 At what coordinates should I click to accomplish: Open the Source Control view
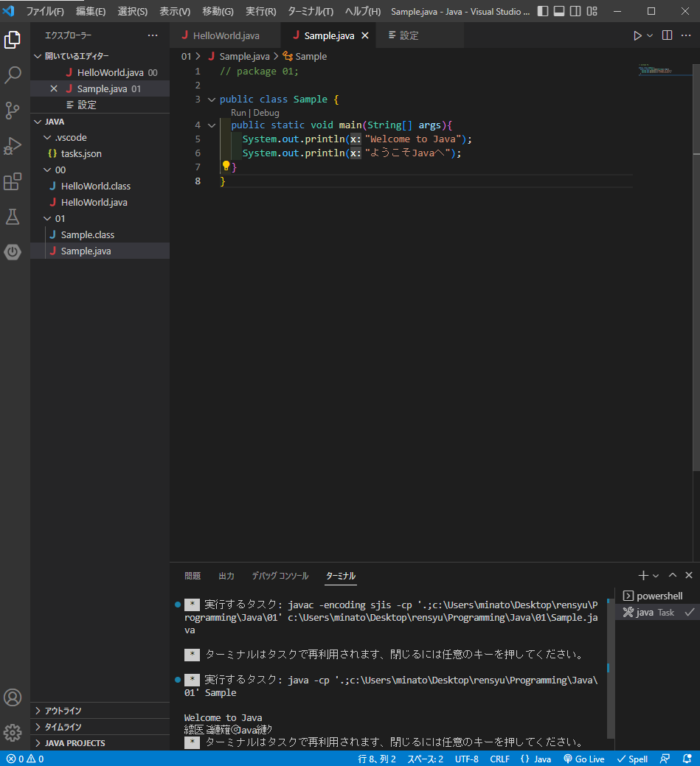coord(13,111)
